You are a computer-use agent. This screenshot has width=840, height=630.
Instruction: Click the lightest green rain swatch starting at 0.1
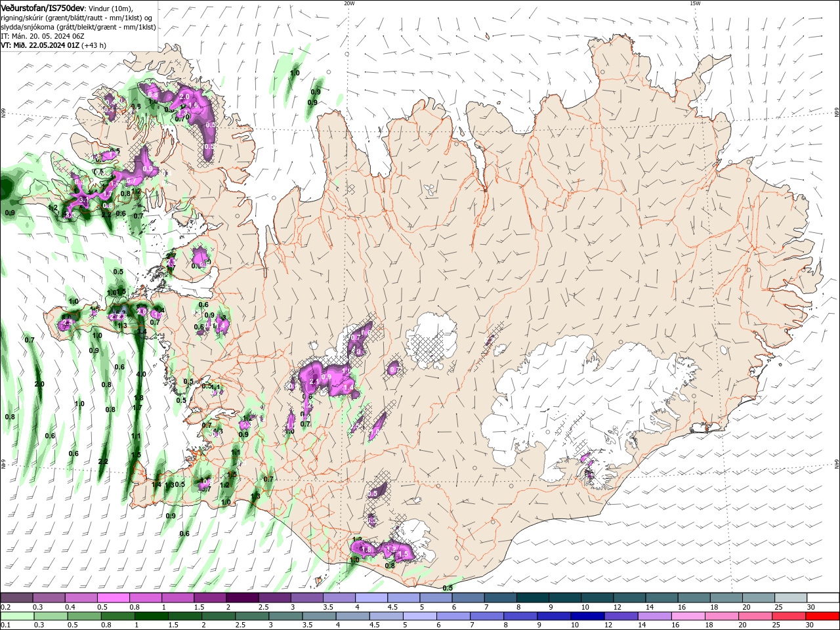pos(17,616)
